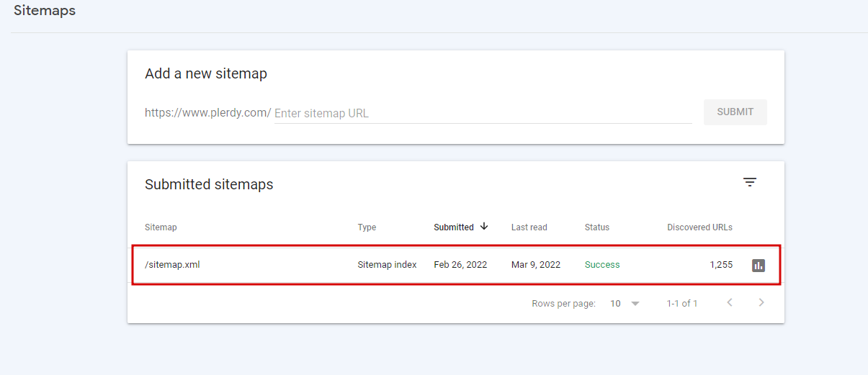Image resolution: width=868 pixels, height=375 pixels.
Task: Click the Mar 9, 2022 last read date
Action: (x=536, y=265)
